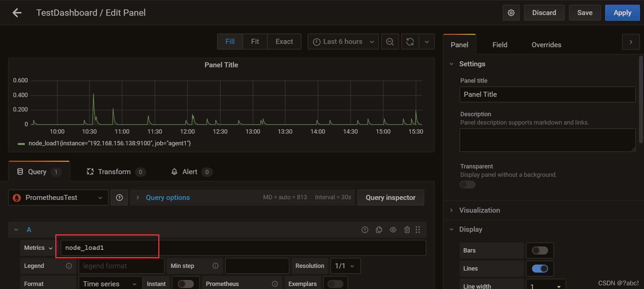Open the PrometheusTest data source dropdown

58,198
